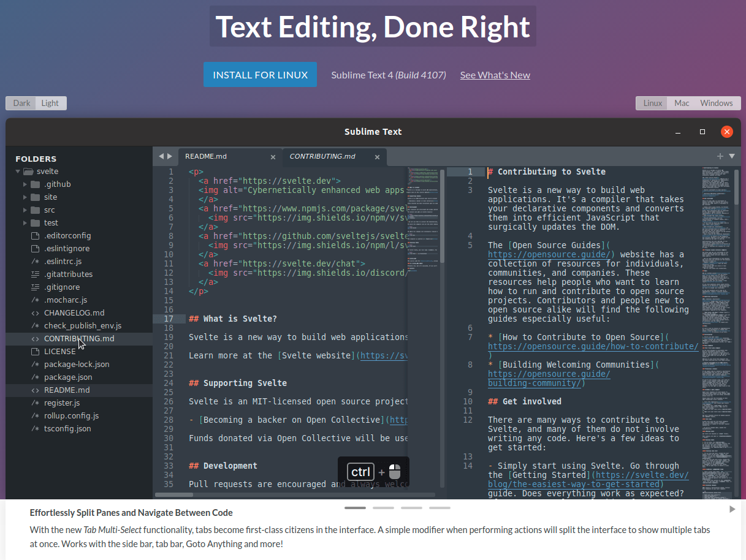Show the third carousel slide indicator
This screenshot has width=746, height=560.
(x=411, y=508)
